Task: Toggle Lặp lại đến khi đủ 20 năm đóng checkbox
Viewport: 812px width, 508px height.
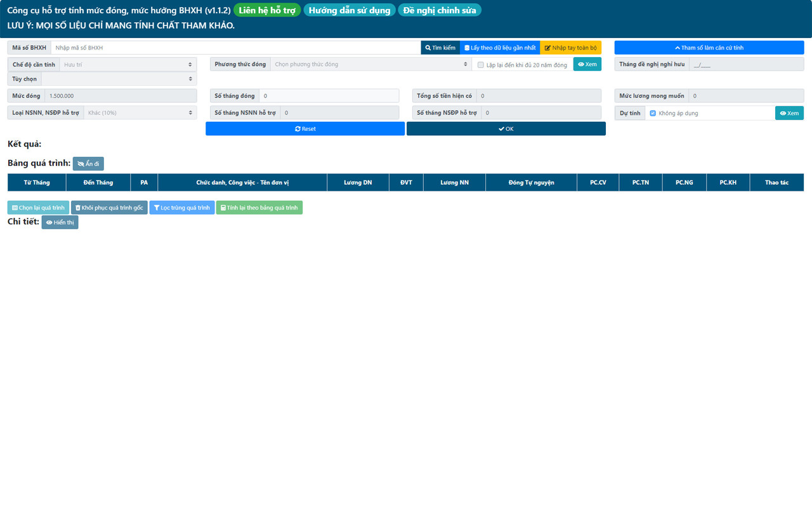Action: [481, 65]
